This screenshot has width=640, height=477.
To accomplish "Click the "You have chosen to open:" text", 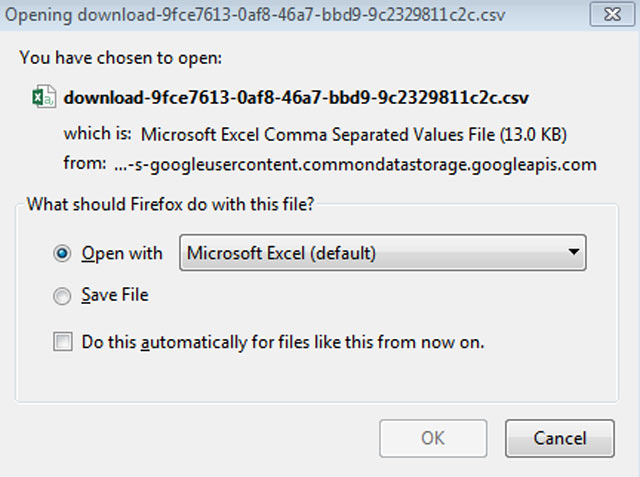I will (x=121, y=58).
